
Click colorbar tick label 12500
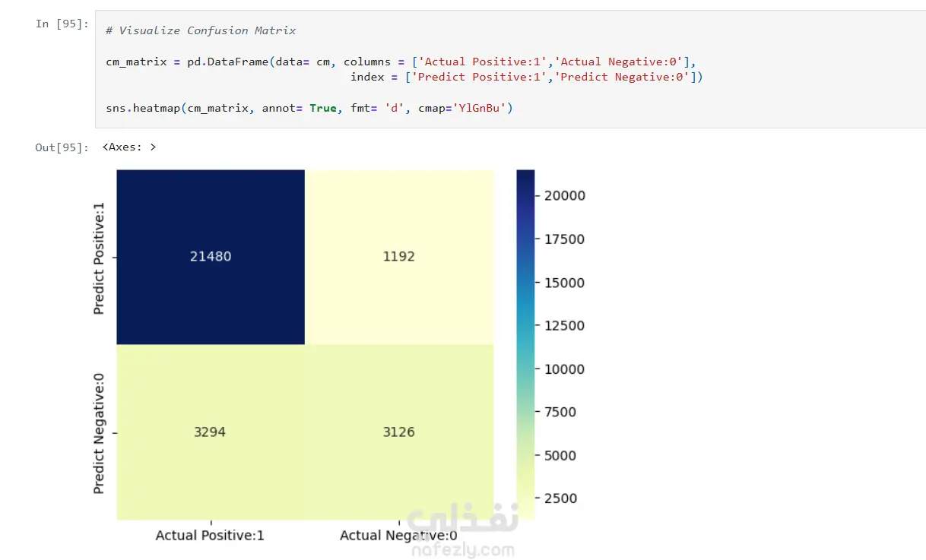tap(564, 326)
